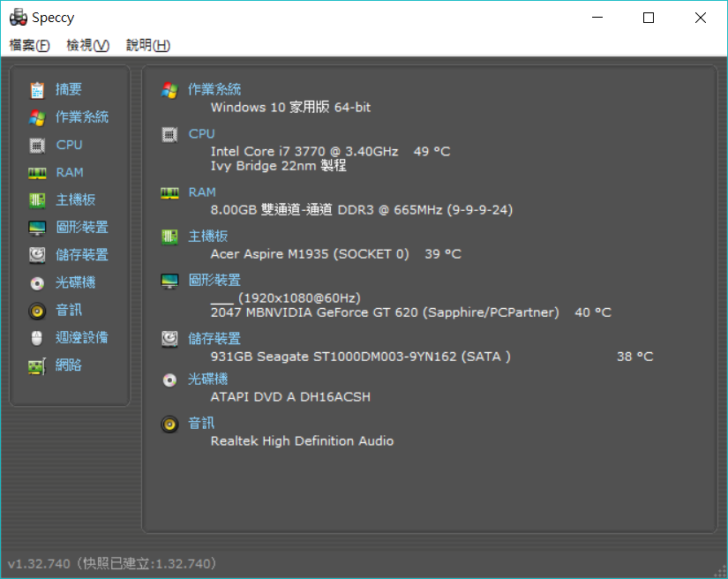Click the motherboard icon beside sidebar 主機板
Image resolution: width=728 pixels, height=579 pixels.
37,200
